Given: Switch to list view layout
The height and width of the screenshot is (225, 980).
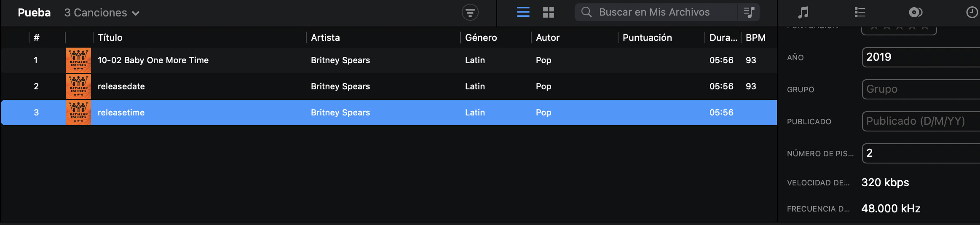Looking at the screenshot, I should pos(523,12).
